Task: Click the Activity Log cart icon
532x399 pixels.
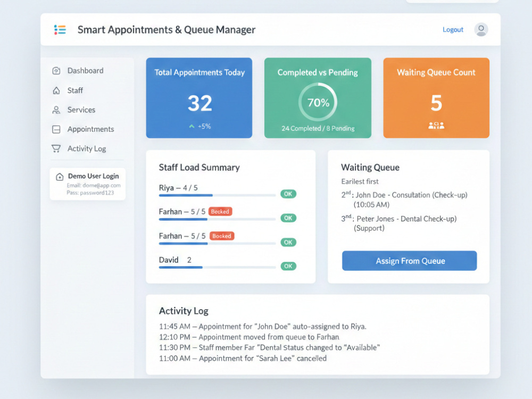Action: click(x=56, y=148)
